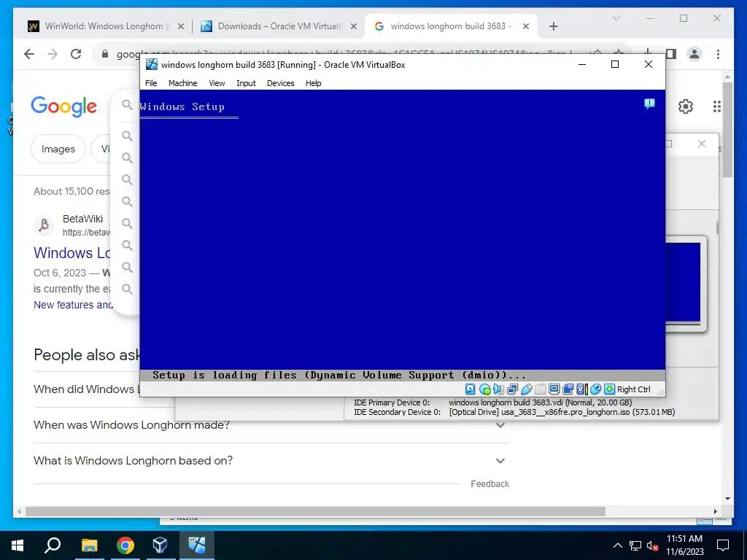This screenshot has height=560, width=747.
Task: Click the Right Ctrl host key label
Action: [x=634, y=389]
